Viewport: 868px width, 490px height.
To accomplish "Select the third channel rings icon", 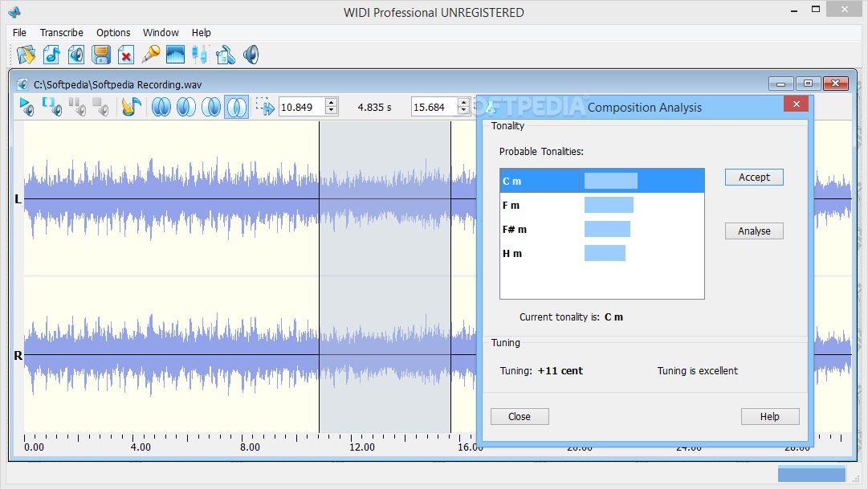I will pos(211,107).
